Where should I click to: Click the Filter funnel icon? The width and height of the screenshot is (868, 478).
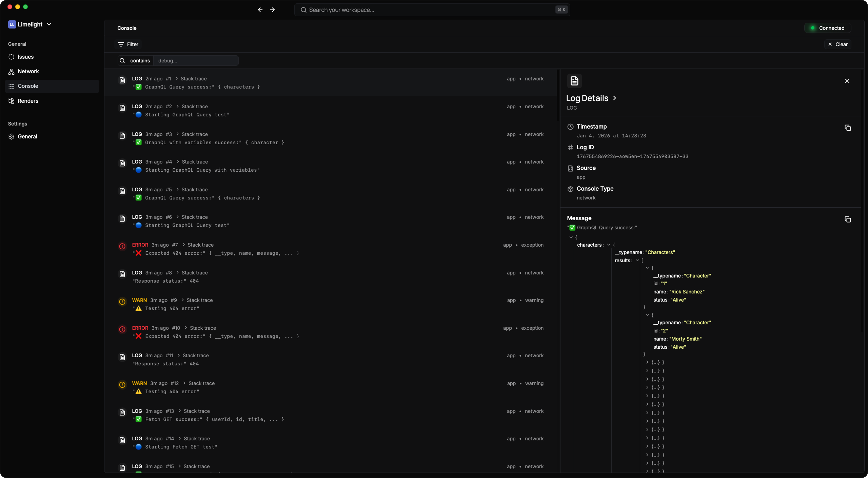(121, 44)
